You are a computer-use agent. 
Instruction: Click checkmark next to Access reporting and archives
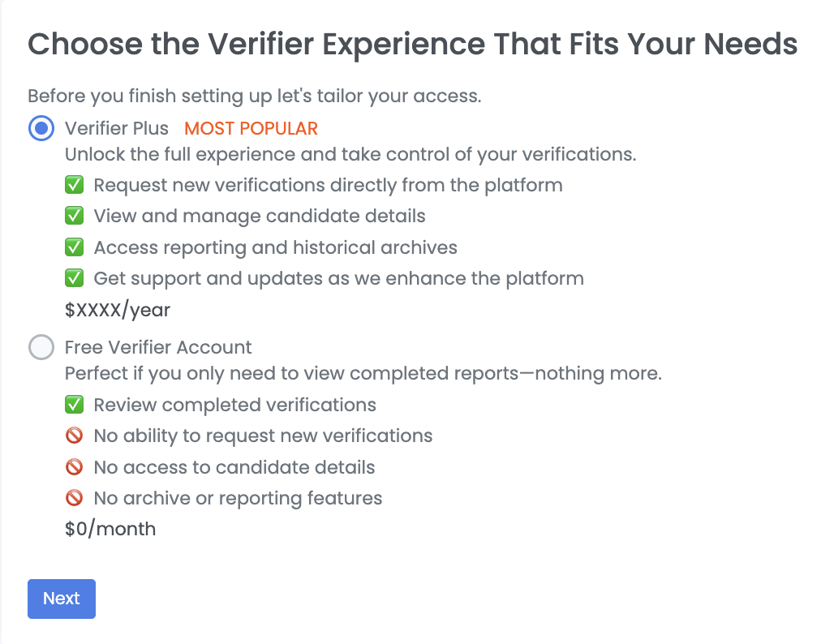[75, 247]
